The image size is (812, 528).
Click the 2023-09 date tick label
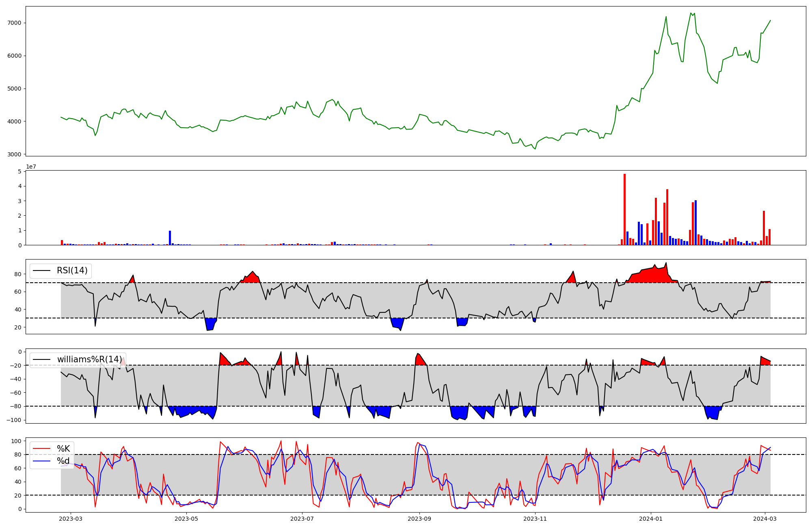click(419, 518)
